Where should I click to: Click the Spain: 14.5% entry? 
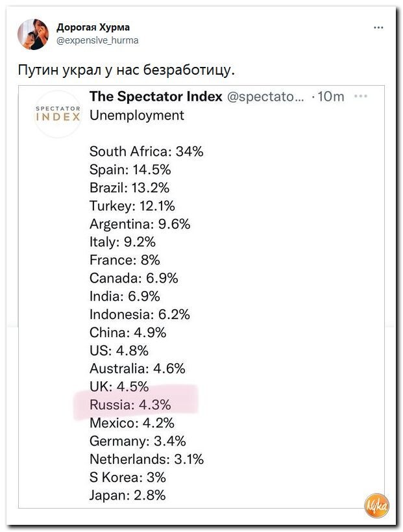point(130,170)
